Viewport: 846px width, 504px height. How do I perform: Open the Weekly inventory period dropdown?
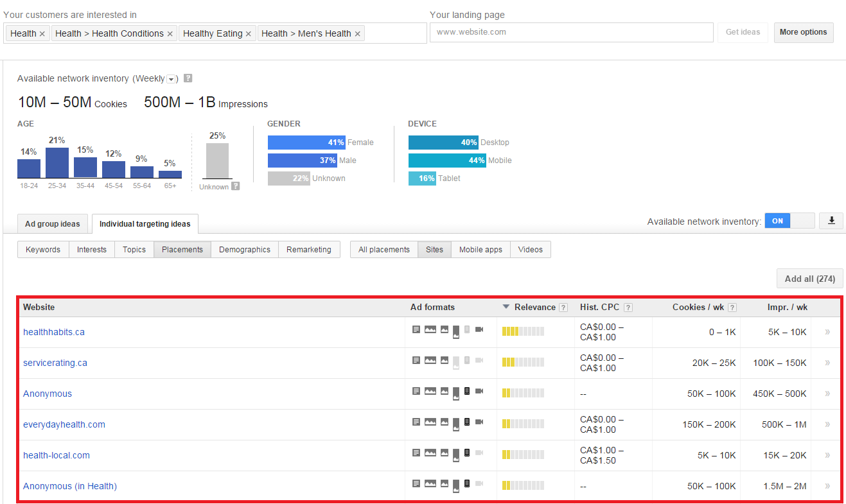[x=171, y=79]
